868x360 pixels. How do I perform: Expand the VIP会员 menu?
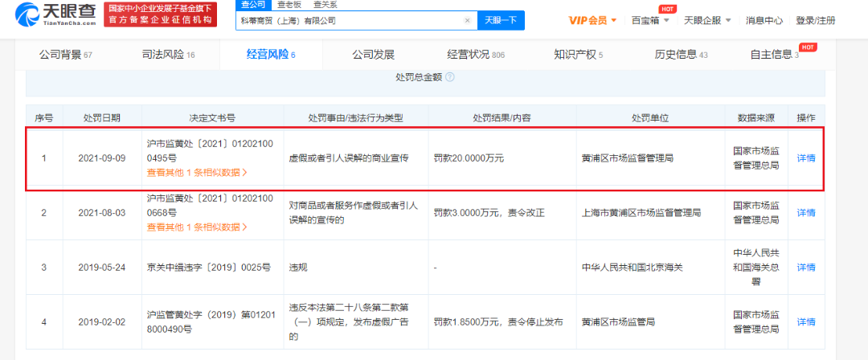tap(593, 21)
